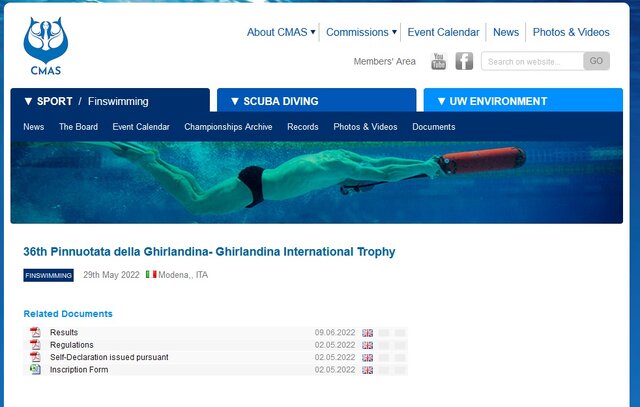Click the UK flag in Inscription Form row

tap(368, 370)
